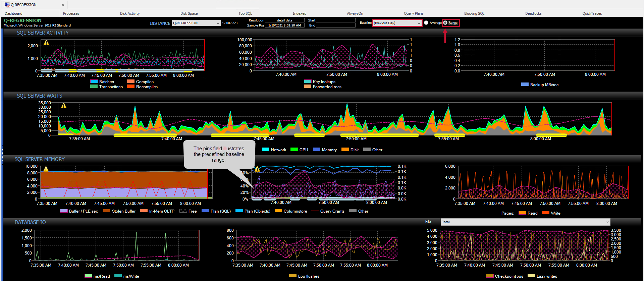644x281 pixels.
Task: Click the Pages Read legend swatch
Action: click(522, 213)
